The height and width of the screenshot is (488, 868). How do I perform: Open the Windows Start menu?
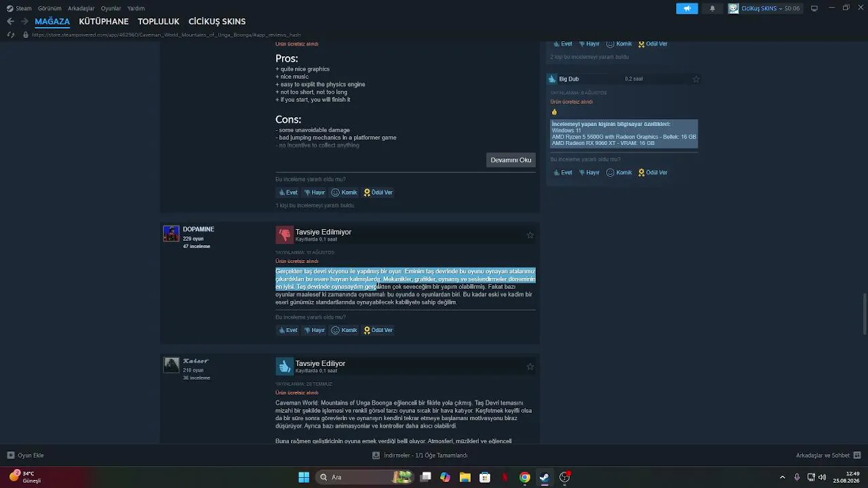[x=304, y=477]
